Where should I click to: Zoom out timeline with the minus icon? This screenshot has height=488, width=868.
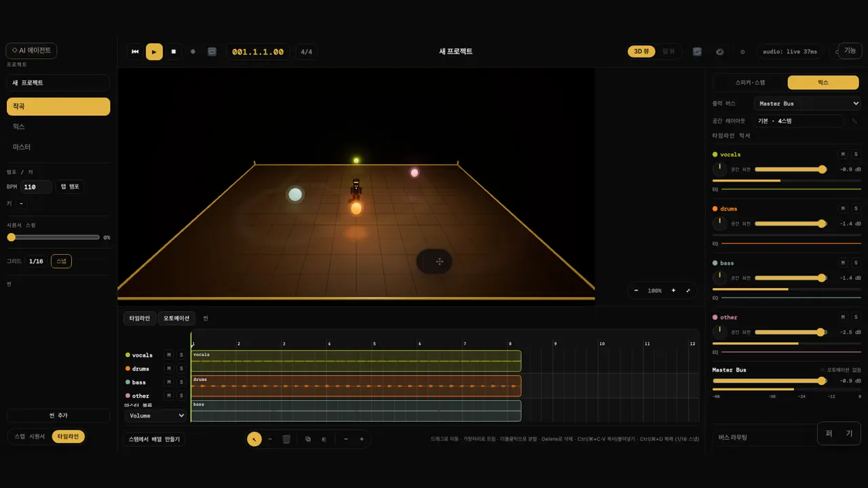[346, 439]
